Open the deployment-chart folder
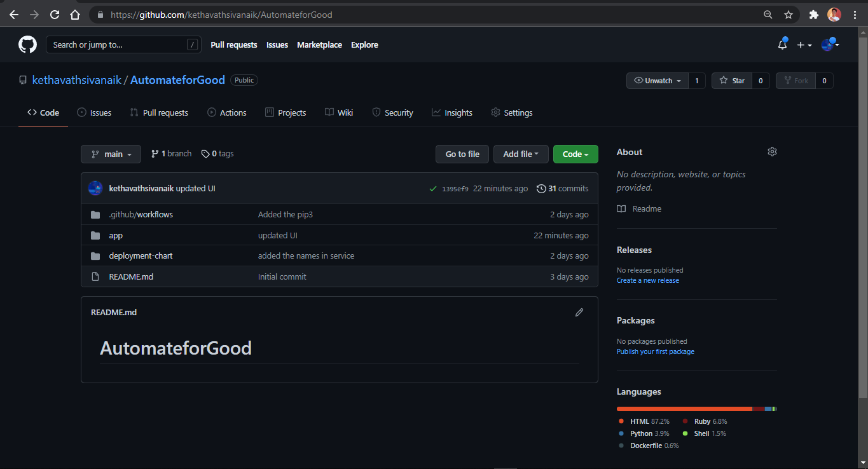 [141, 256]
